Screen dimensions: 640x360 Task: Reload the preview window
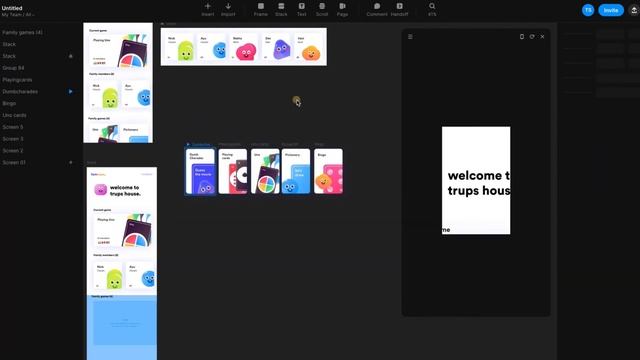click(532, 37)
